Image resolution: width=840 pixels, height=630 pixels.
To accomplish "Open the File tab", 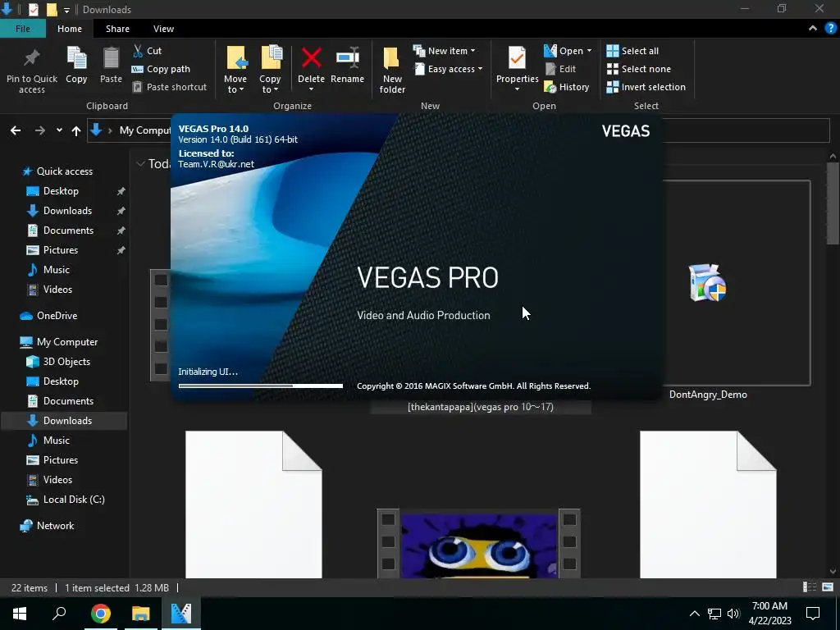I will [x=22, y=29].
